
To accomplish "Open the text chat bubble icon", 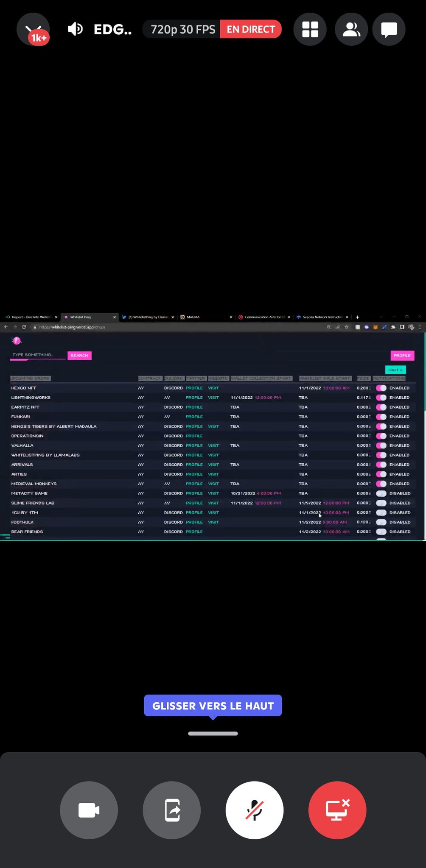I will point(389,29).
